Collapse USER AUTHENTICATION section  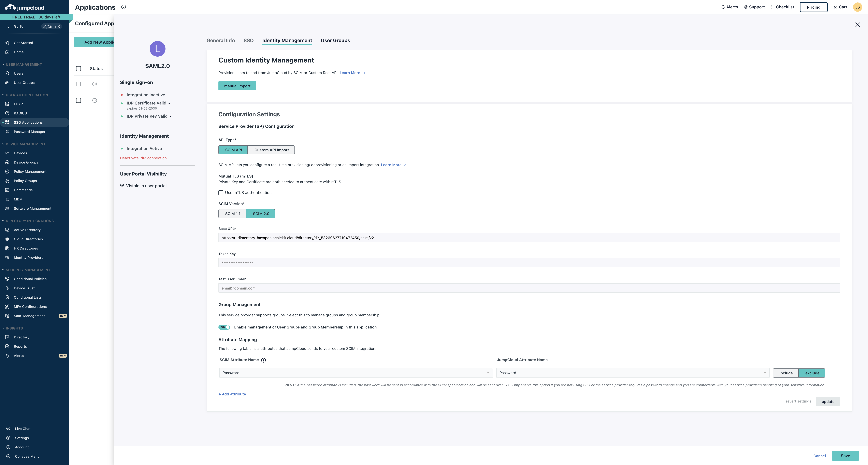(x=3, y=95)
